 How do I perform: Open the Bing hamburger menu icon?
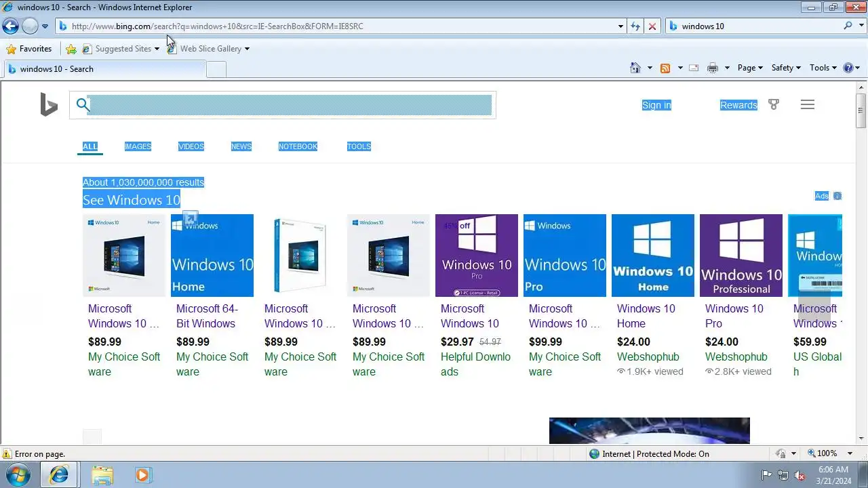tap(807, 104)
